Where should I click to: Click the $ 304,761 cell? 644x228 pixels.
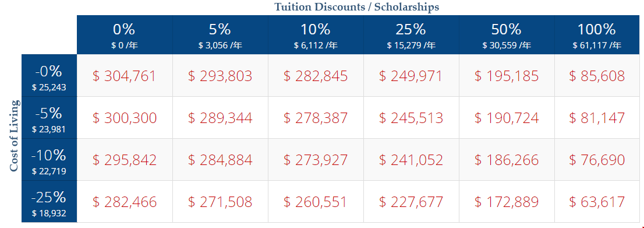[125, 76]
